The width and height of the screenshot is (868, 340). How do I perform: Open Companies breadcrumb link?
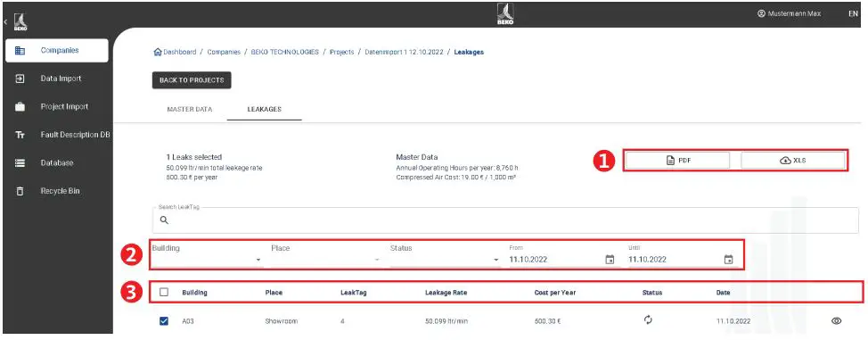pyautogui.click(x=224, y=52)
